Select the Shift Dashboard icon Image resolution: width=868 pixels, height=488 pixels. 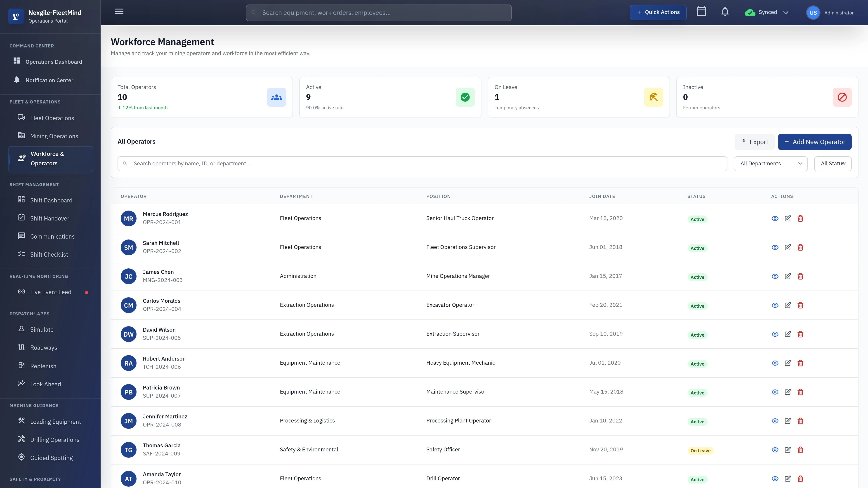coord(21,199)
